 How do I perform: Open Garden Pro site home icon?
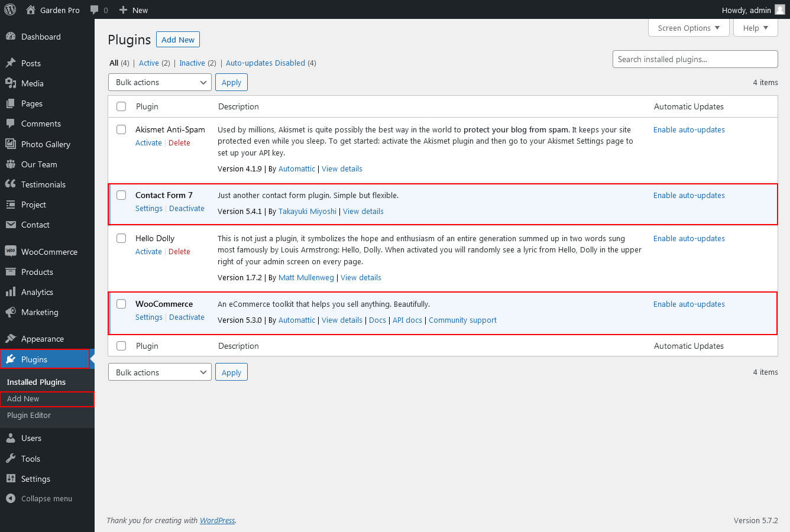(x=31, y=9)
